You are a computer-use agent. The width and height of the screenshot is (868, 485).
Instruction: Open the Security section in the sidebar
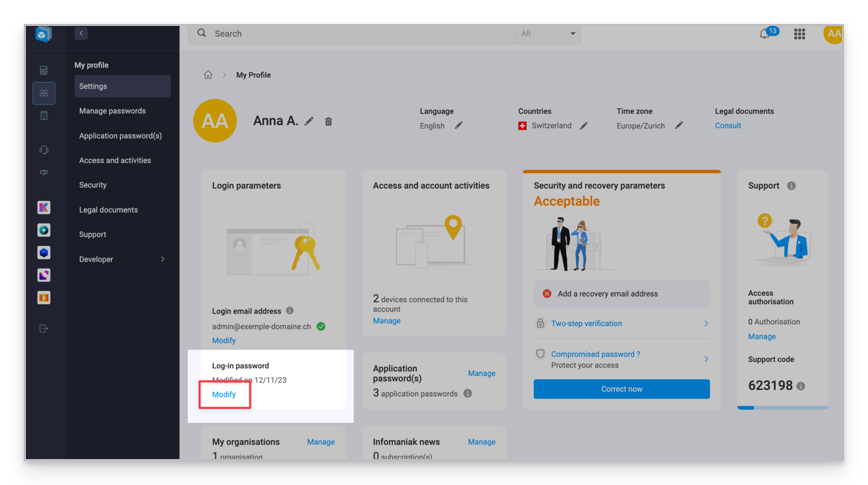(x=92, y=184)
